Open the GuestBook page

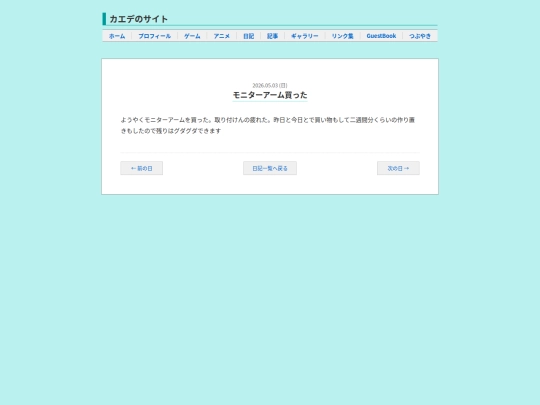[381, 36]
